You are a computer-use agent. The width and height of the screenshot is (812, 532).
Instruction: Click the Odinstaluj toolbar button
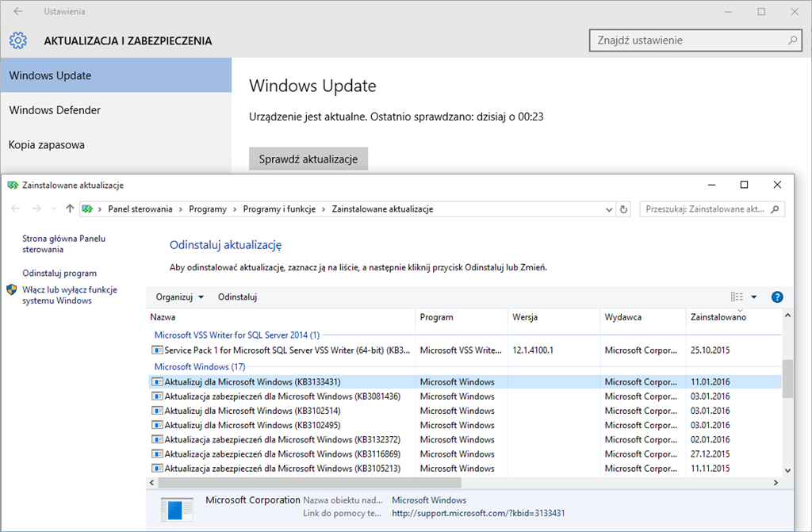237,297
